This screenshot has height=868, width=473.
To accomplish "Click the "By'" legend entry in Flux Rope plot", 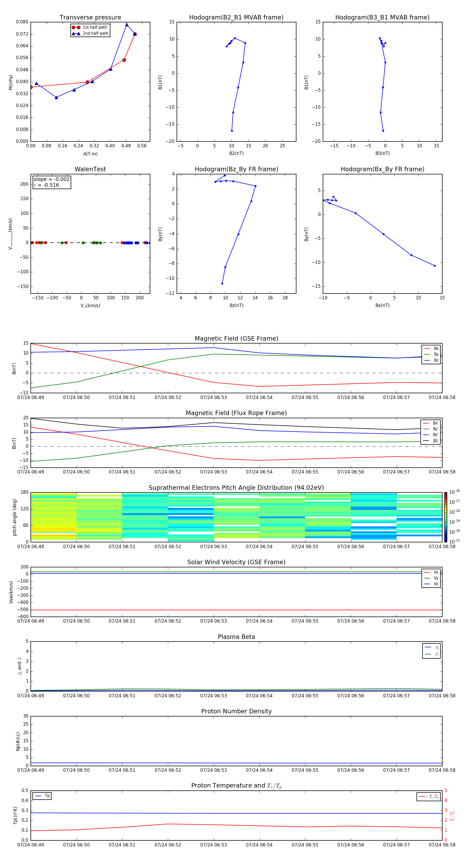I will [x=431, y=429].
